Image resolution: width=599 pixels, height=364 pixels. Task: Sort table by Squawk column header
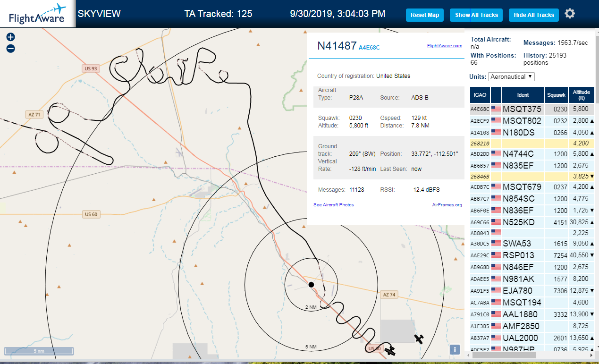pyautogui.click(x=556, y=95)
